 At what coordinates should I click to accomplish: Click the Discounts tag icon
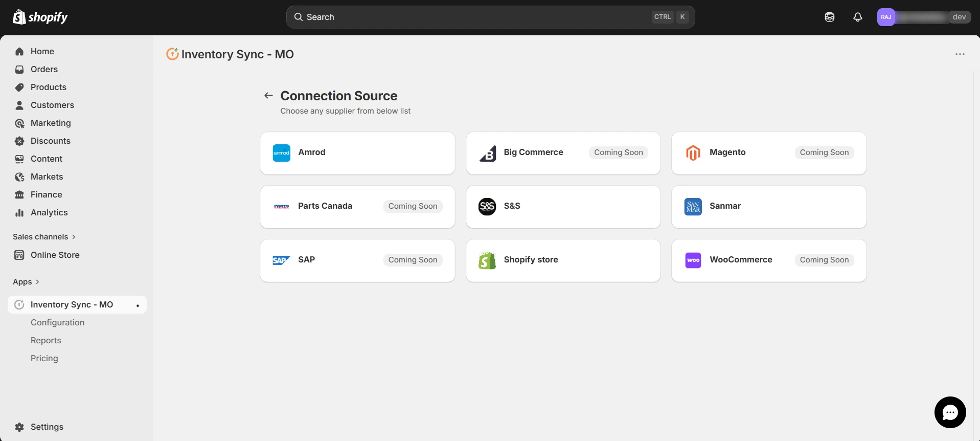click(19, 141)
